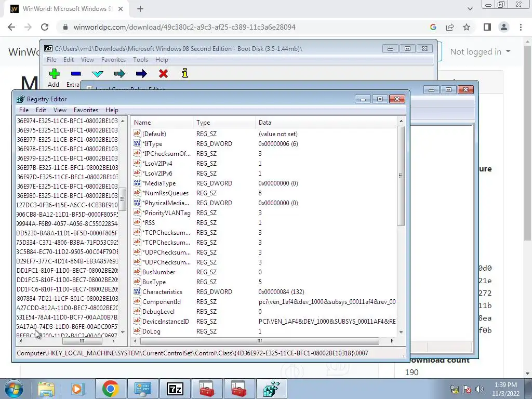This screenshot has width=532, height=399.
Task: Bookmark this page with the star icon
Action: pyautogui.click(x=467, y=27)
